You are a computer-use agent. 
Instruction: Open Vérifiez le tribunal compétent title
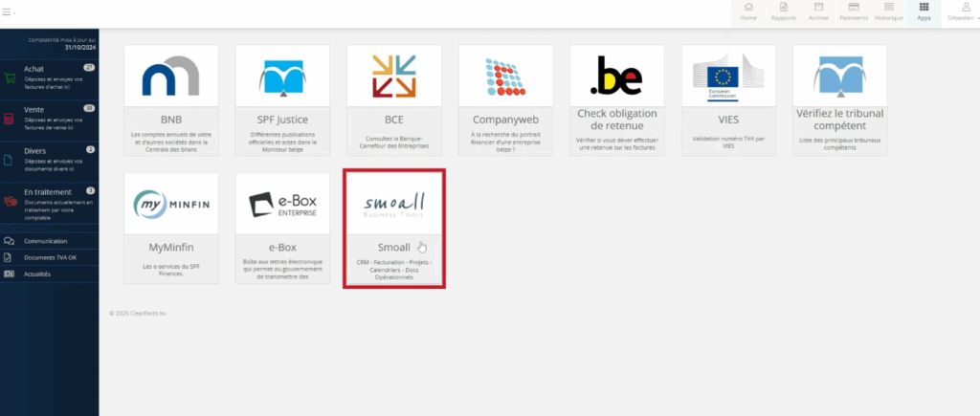tap(840, 120)
